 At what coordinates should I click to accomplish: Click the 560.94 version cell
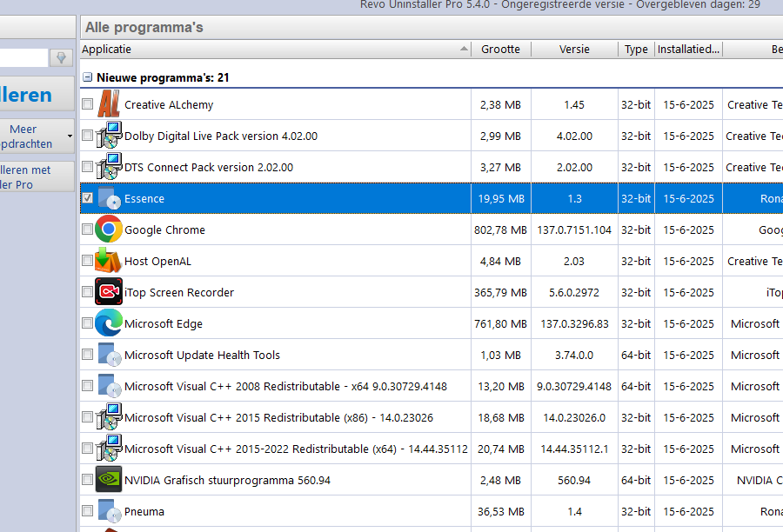[574, 480]
